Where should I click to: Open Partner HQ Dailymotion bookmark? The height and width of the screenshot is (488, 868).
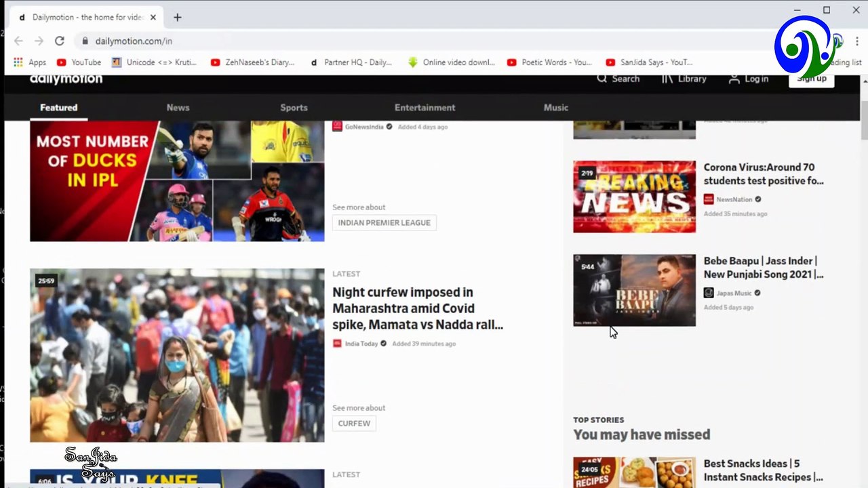coord(351,62)
